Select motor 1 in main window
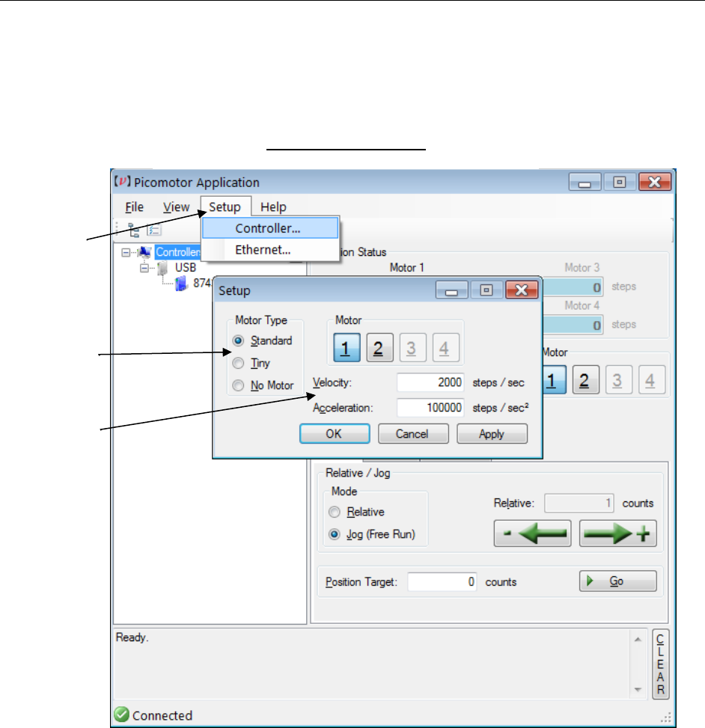Viewport: 705px width, 728px height. pos(553,380)
